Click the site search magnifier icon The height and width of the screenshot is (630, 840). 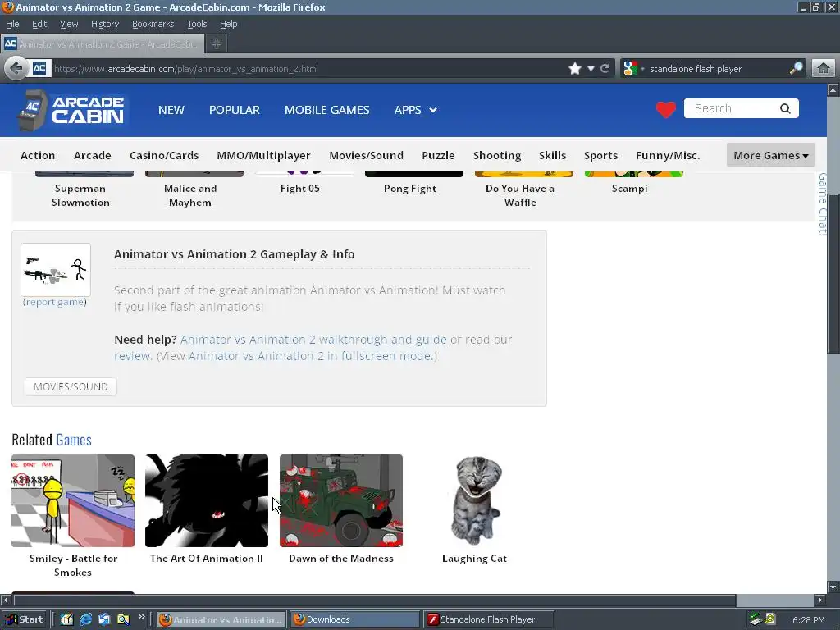tap(785, 109)
